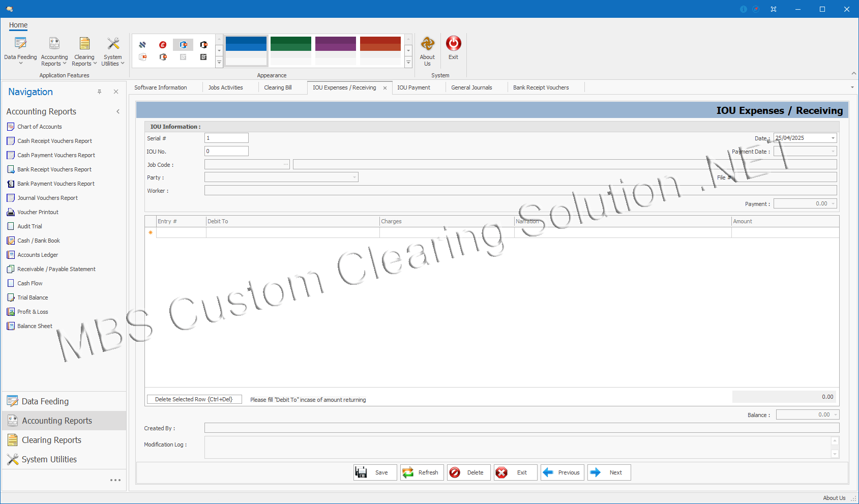
Task: Open Accounting Reports in the ribbon
Action: 54,51
